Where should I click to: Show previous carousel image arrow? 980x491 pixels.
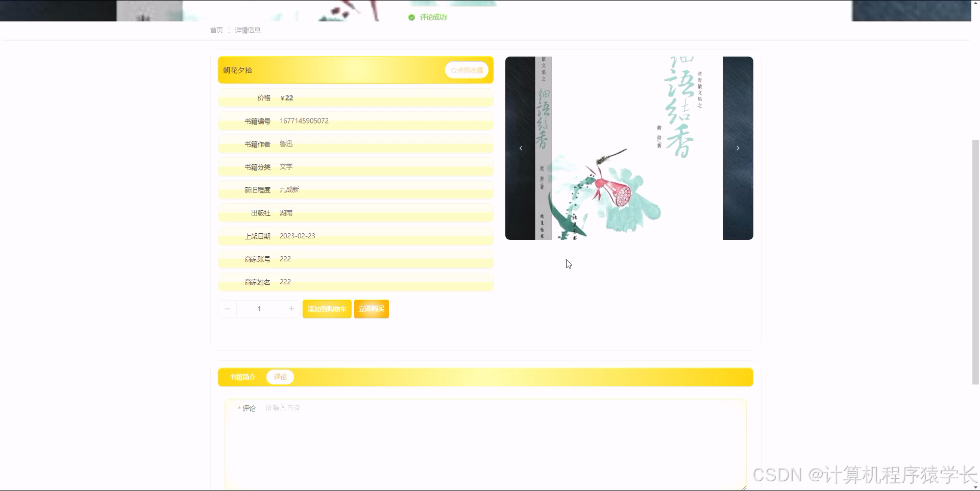pyautogui.click(x=521, y=148)
